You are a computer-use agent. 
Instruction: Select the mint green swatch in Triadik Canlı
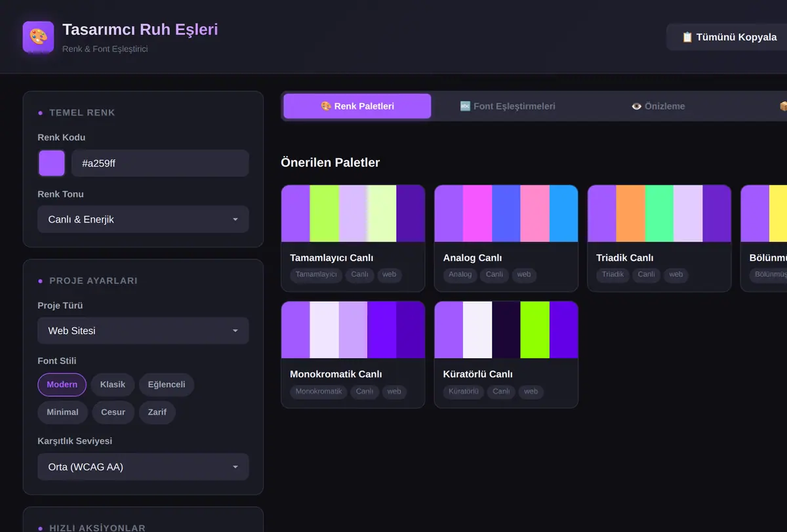660,214
